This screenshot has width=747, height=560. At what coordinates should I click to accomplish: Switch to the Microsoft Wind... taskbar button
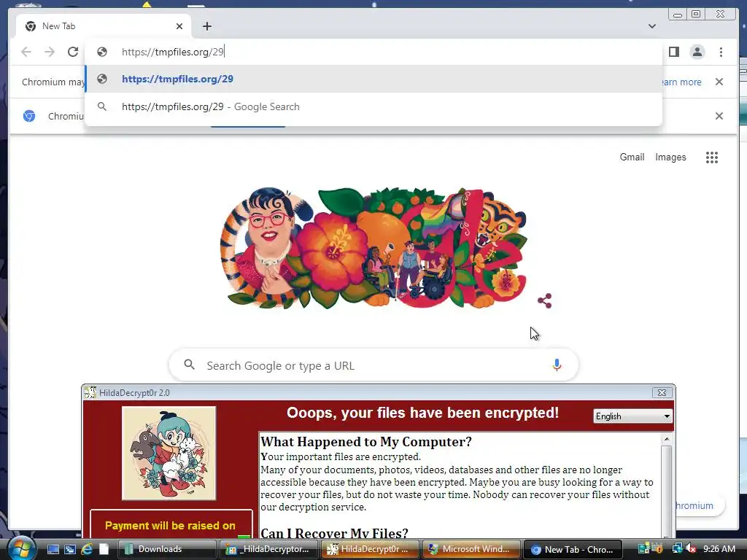coord(471,549)
